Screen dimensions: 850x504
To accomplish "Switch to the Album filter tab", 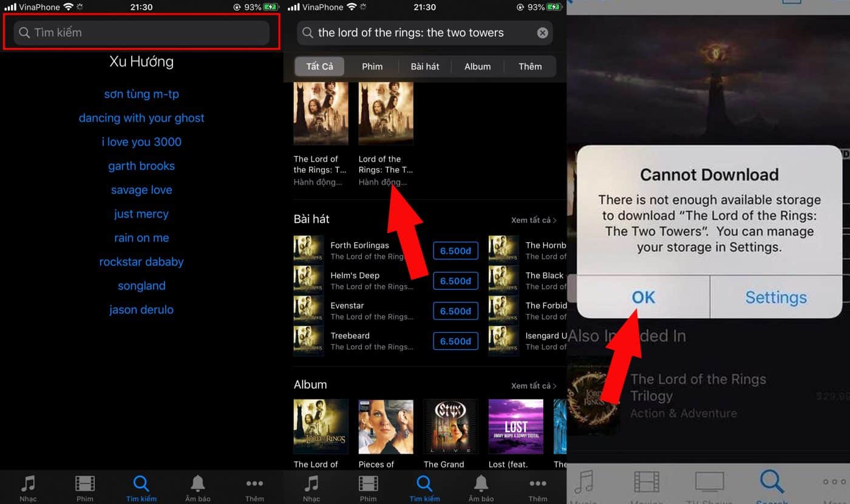I will (477, 66).
